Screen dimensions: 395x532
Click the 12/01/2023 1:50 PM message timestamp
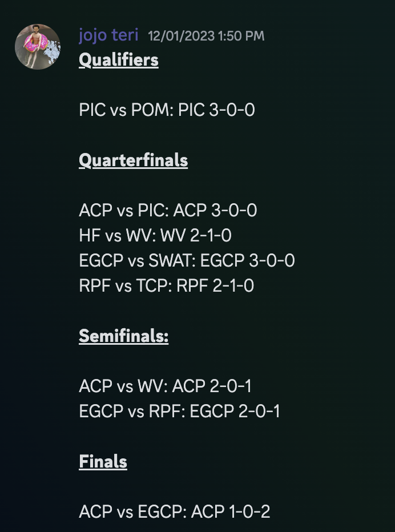pos(206,36)
